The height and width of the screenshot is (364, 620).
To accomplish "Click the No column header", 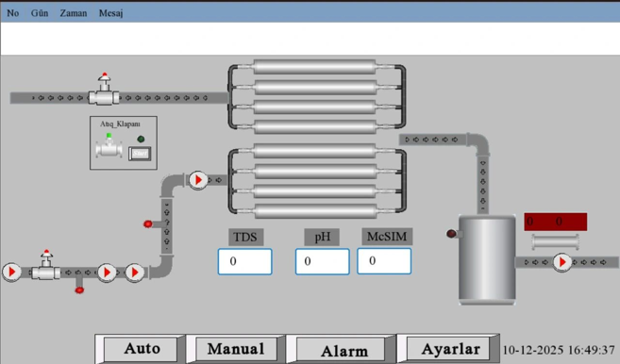I will point(12,13).
